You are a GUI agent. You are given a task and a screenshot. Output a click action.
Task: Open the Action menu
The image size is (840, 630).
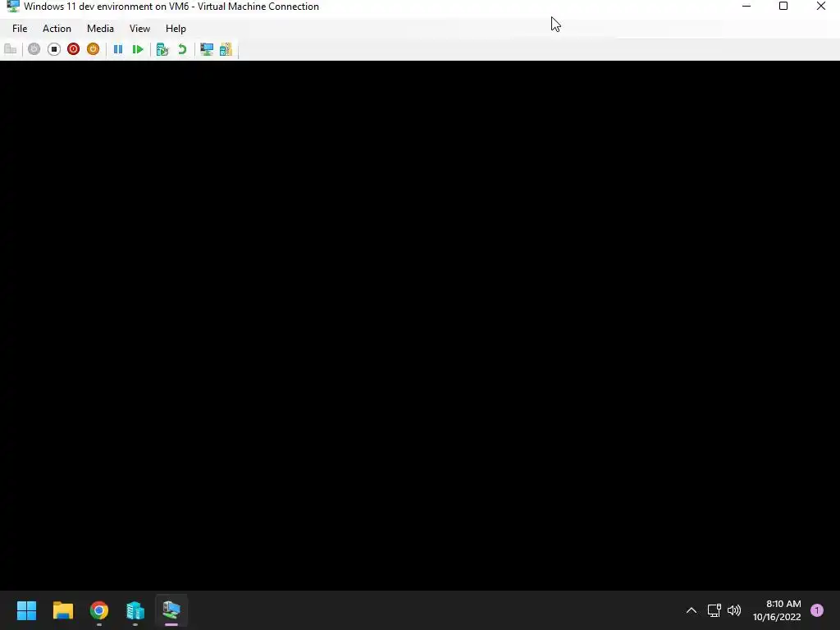click(x=57, y=29)
